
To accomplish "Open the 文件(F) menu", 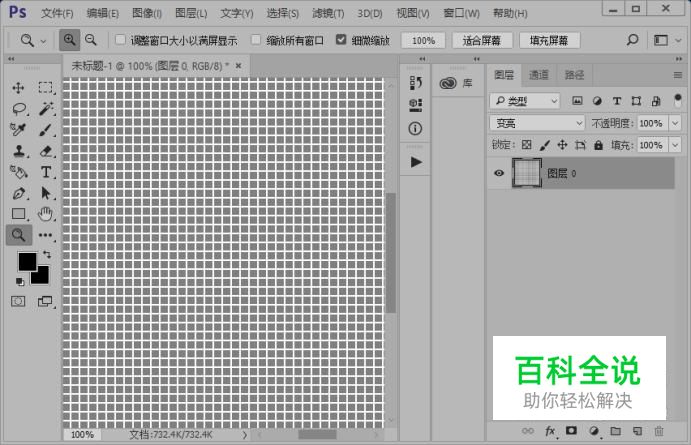I will [x=57, y=13].
